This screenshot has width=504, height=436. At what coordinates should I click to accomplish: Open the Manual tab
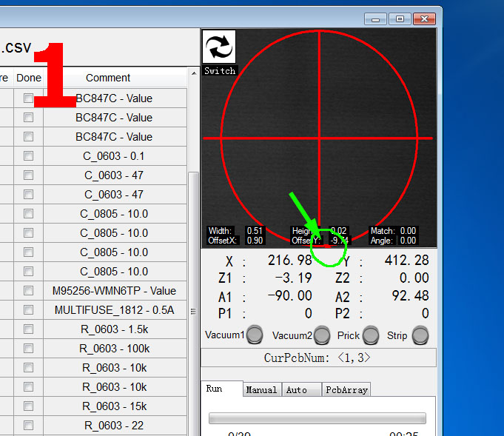pyautogui.click(x=262, y=389)
